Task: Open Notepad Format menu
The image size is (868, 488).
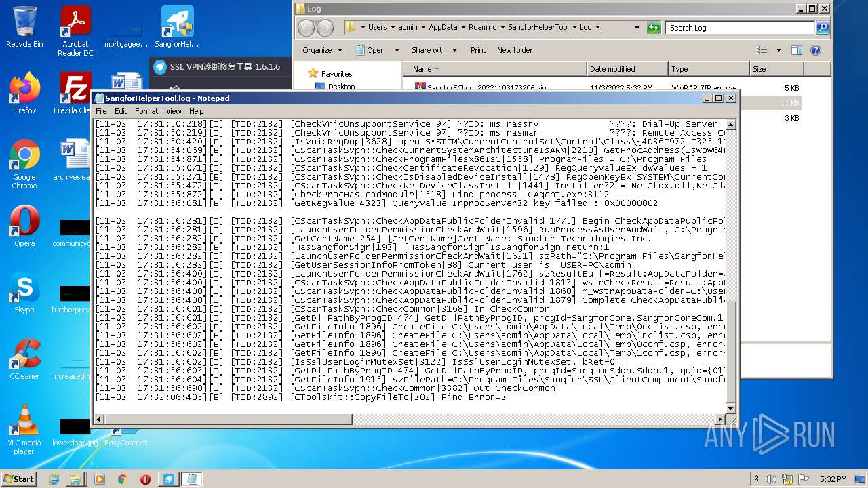Action: [x=146, y=111]
